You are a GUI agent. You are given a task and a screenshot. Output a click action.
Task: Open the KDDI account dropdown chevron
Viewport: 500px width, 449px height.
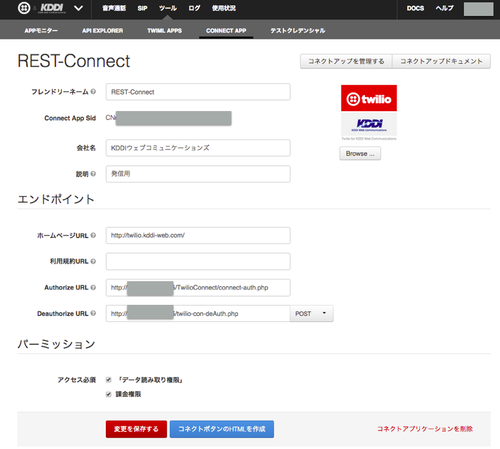coord(78,8)
